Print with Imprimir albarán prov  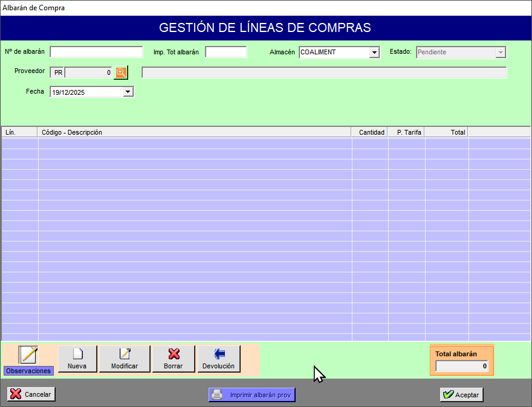click(x=252, y=395)
